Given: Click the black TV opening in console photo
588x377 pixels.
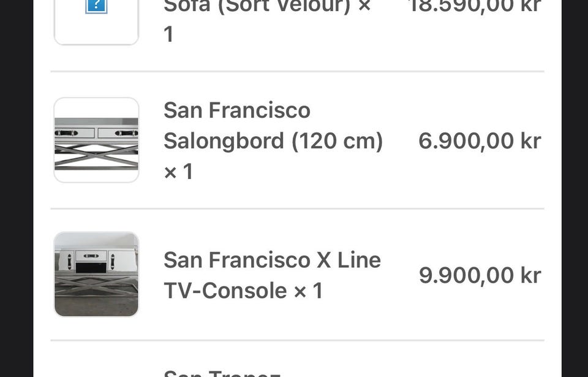Looking at the screenshot, I should [x=91, y=267].
